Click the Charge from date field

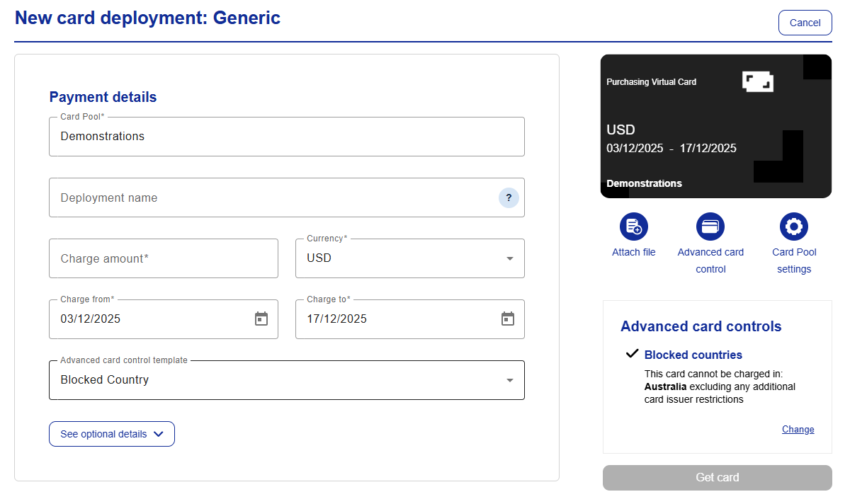164,319
